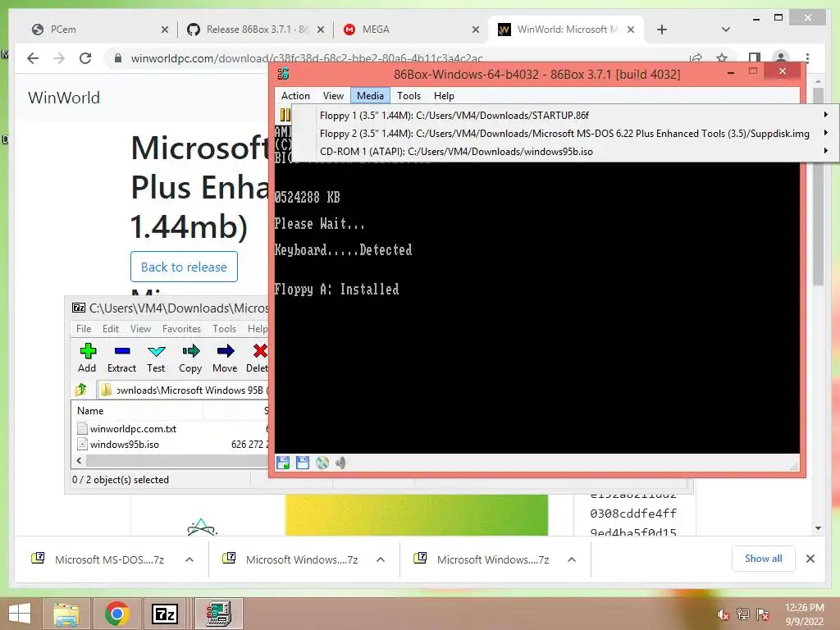840x630 pixels.
Task: Click first floppy disk status bar icon in 86Box
Action: pos(283,463)
